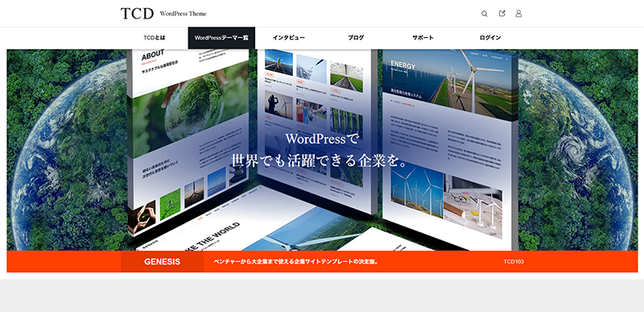This screenshot has height=312, width=644.
Task: Open the サポート menu item
Action: 423,38
